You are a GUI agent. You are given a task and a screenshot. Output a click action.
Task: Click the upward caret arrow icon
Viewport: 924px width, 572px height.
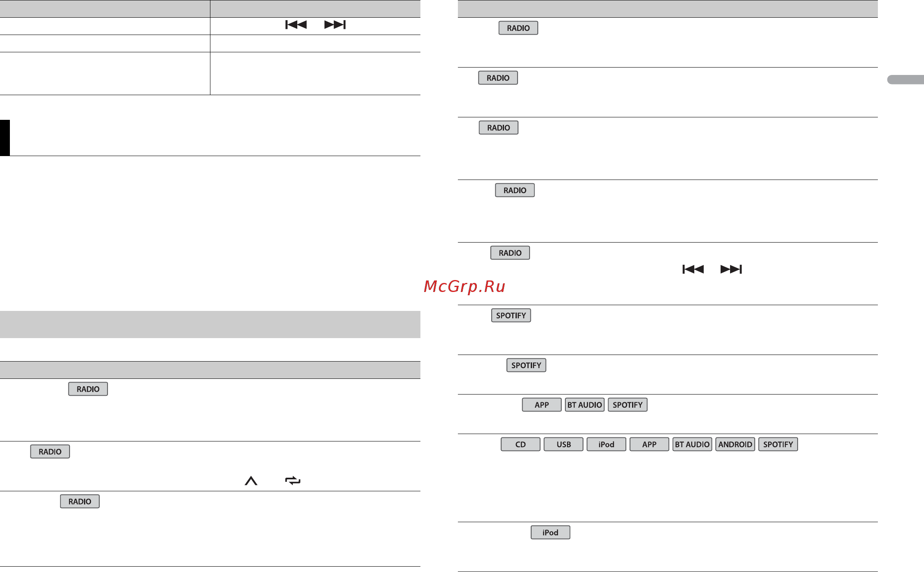[251, 481]
